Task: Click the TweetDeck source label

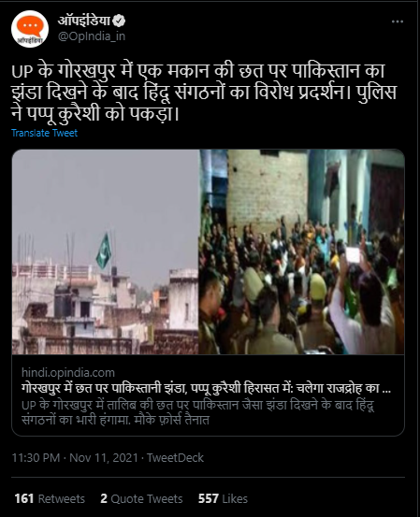Action: coord(175,458)
